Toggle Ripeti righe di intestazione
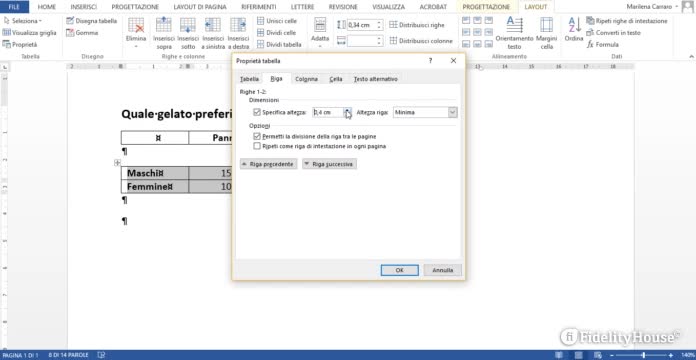Screen dimensions: 696x360 pos(627,21)
